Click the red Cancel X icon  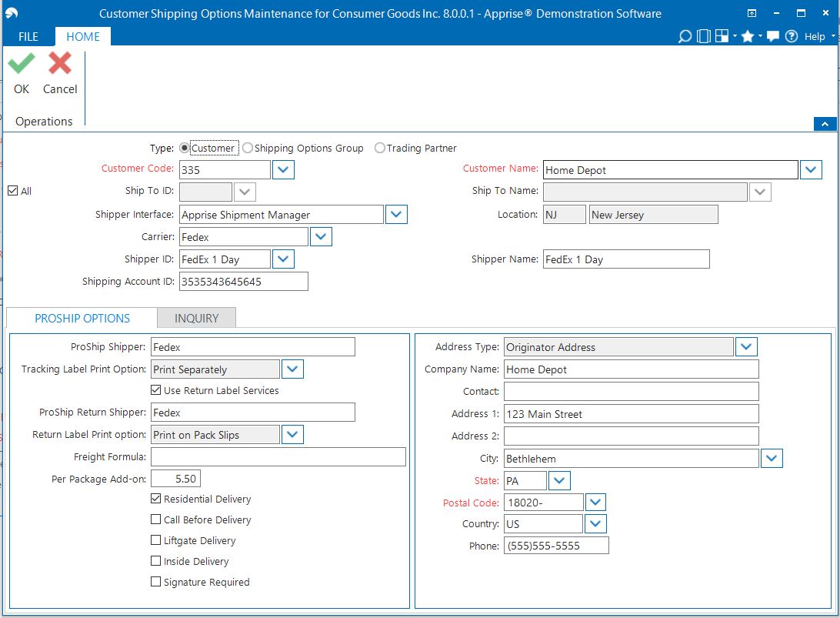60,64
